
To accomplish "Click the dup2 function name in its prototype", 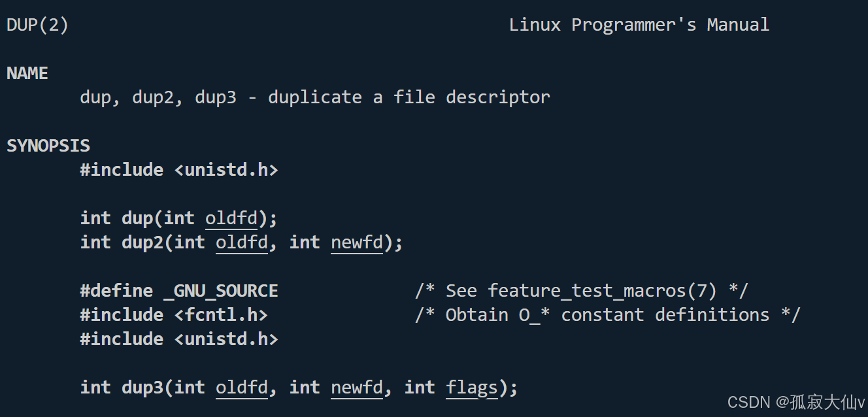I will (x=142, y=242).
